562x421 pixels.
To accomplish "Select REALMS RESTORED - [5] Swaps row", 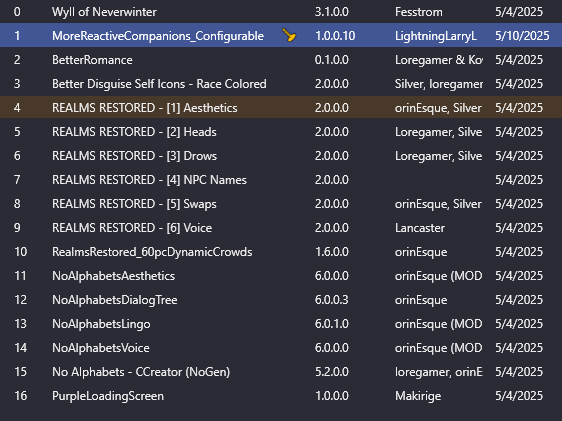I will tap(281, 204).
